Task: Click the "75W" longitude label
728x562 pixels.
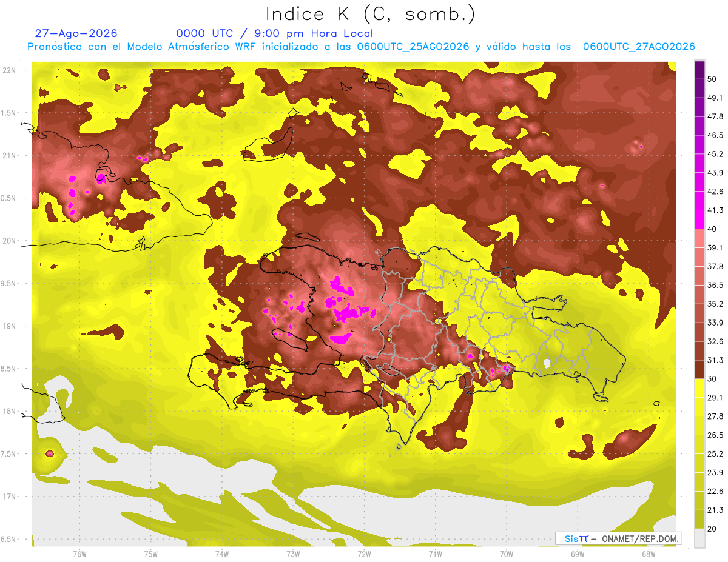Action: click(150, 554)
